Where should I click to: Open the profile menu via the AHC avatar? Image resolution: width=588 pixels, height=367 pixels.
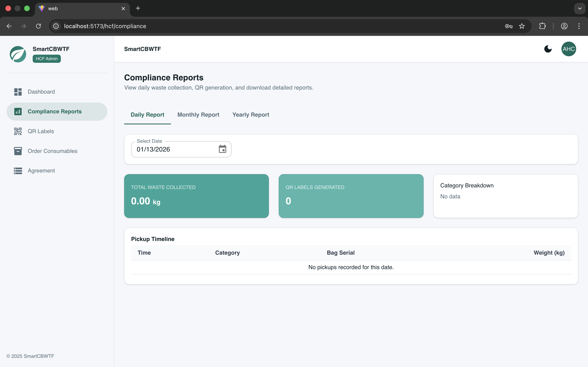coord(568,49)
